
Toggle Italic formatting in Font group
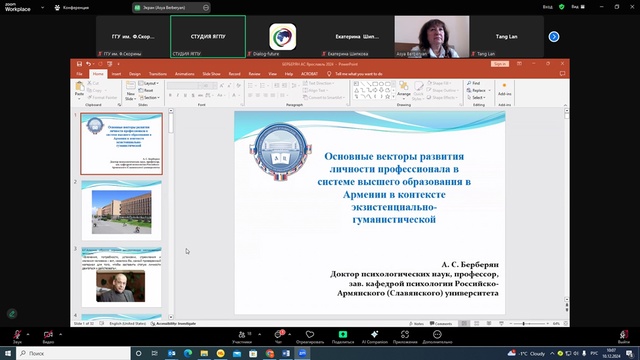[x=178, y=96]
